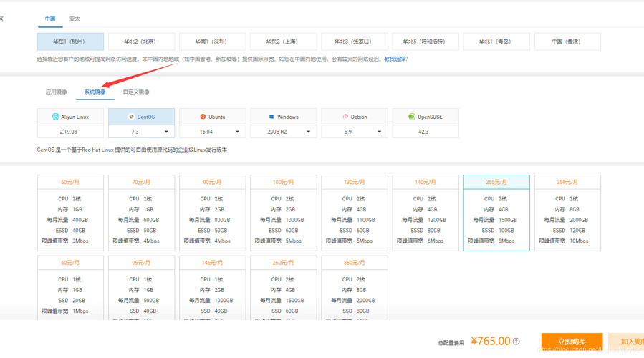
Task: Choose the 350元/月 plan card
Action: [567, 213]
